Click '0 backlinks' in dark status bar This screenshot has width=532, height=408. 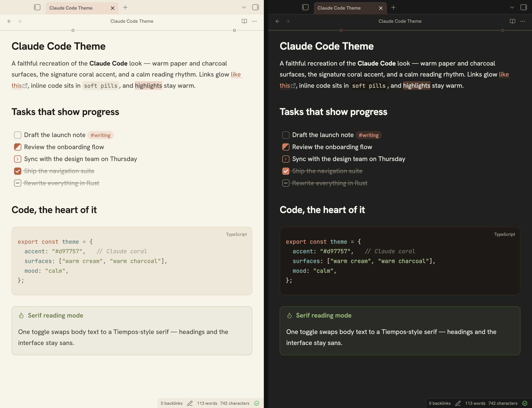pos(440,403)
